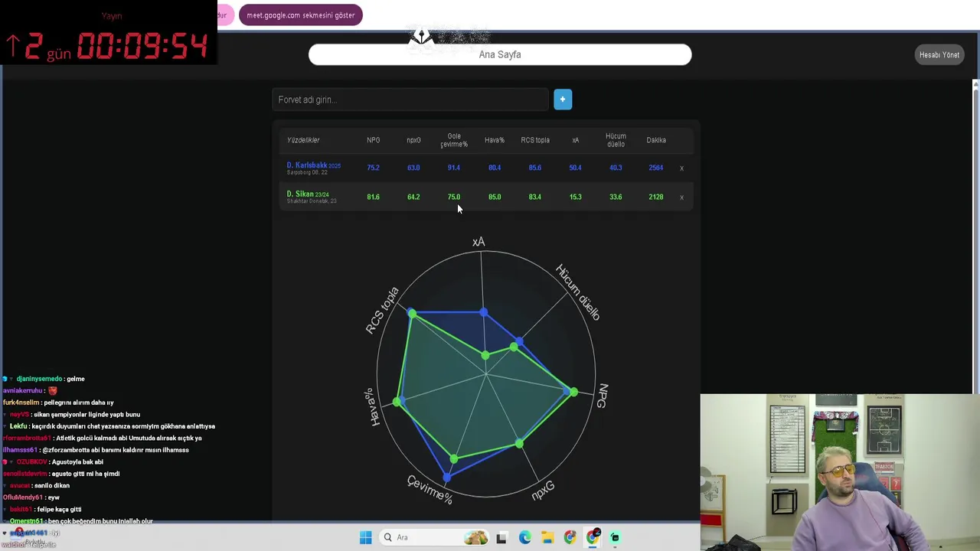Remove the D. Karlsbakk row with x

pos(681,168)
